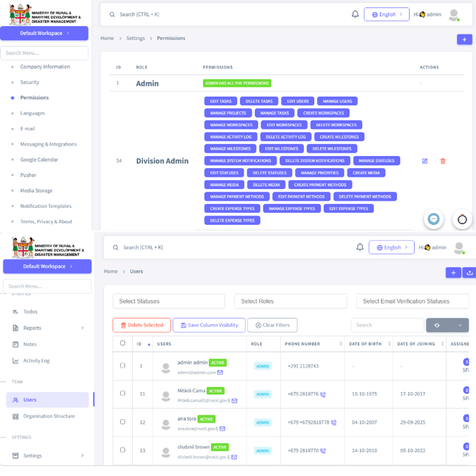The image size is (476, 476).
Task: Click the notification bell in the Users page header
Action: pos(360,247)
